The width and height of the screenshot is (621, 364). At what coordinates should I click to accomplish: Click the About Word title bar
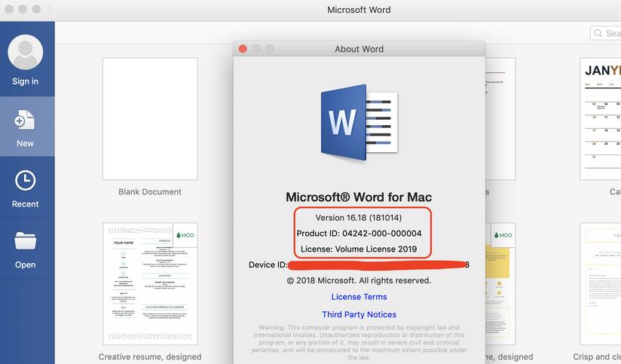point(359,49)
